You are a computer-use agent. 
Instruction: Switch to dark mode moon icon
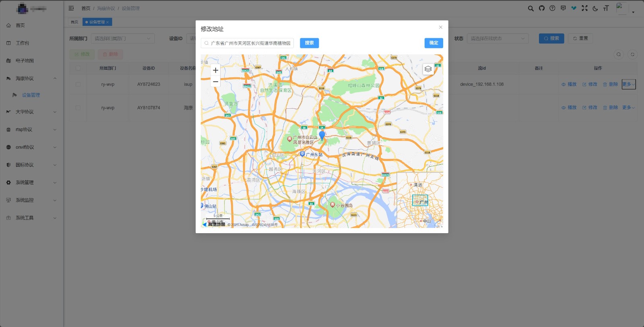[595, 8]
